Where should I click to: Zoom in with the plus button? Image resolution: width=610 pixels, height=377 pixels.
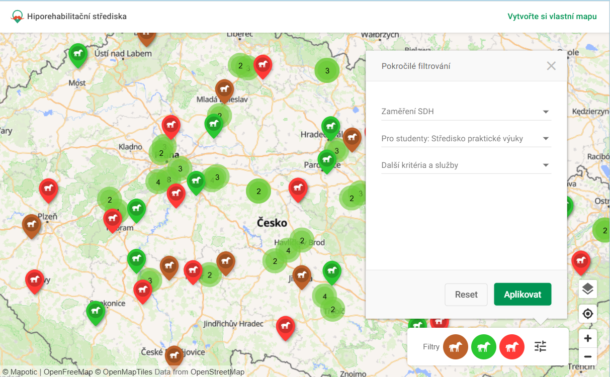click(587, 338)
